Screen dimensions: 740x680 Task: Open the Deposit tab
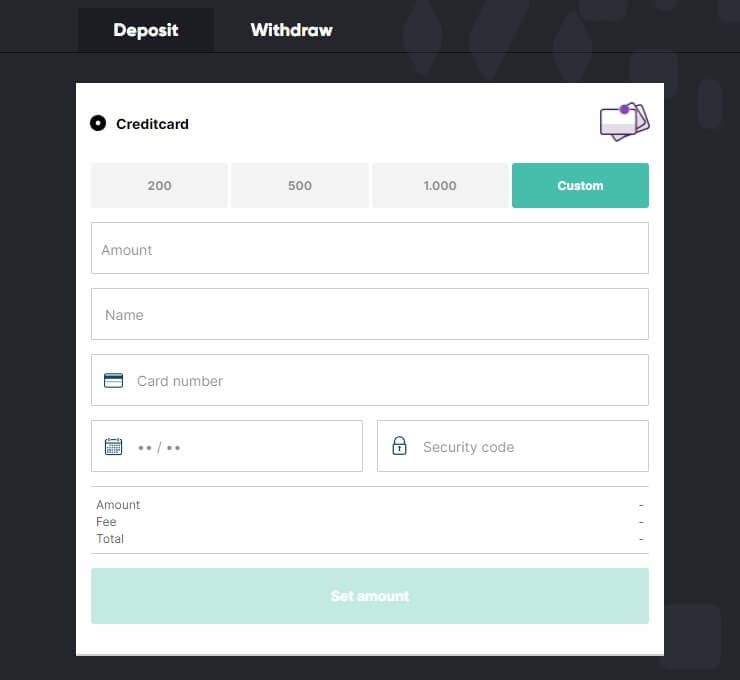point(146,30)
